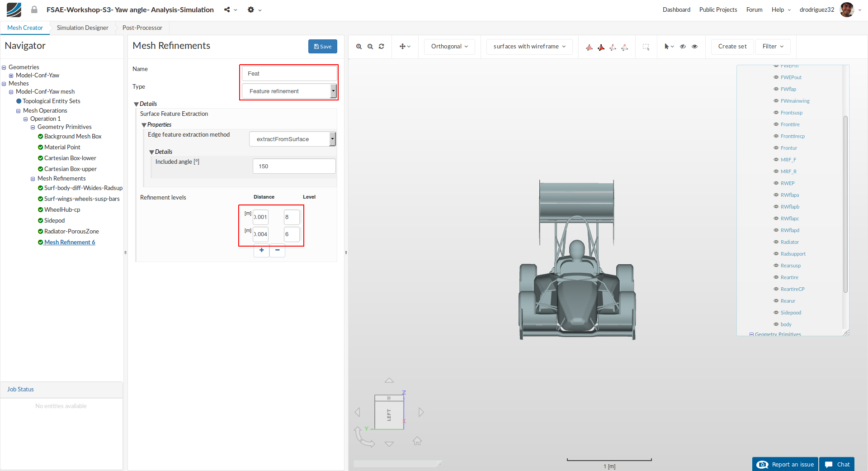Image resolution: width=868 pixels, height=471 pixels.
Task: Switch to the Post-Processor tab
Action: (142, 28)
